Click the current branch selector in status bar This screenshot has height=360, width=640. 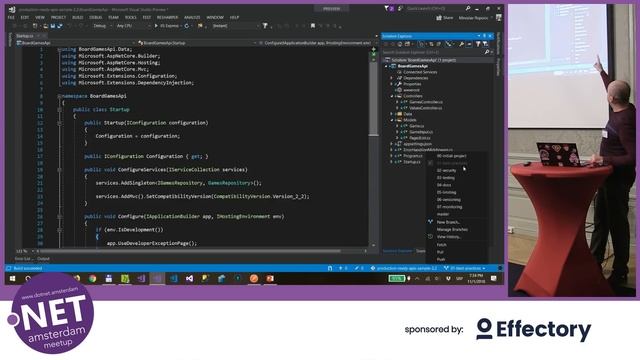(x=465, y=269)
